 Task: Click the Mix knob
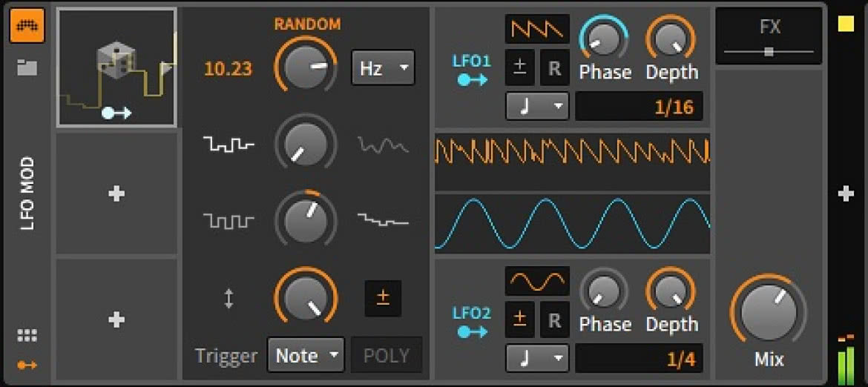point(769,312)
